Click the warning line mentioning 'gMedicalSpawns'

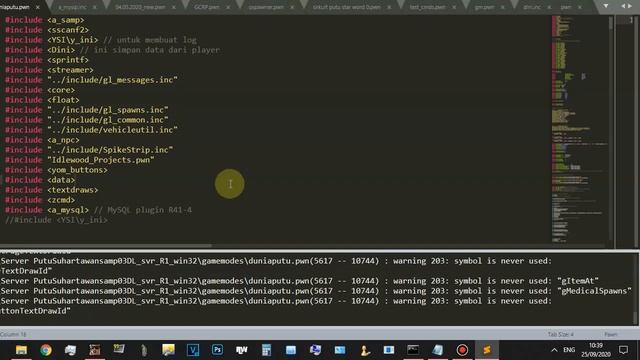[316, 291]
